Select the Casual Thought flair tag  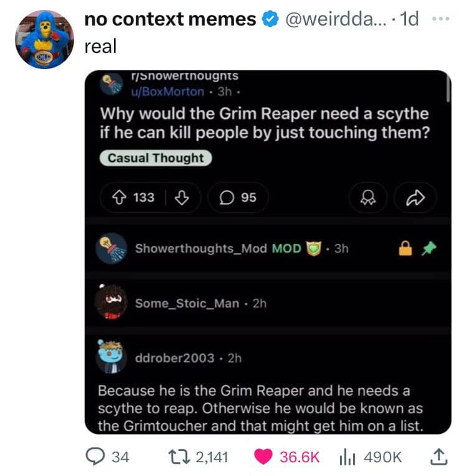(156, 158)
